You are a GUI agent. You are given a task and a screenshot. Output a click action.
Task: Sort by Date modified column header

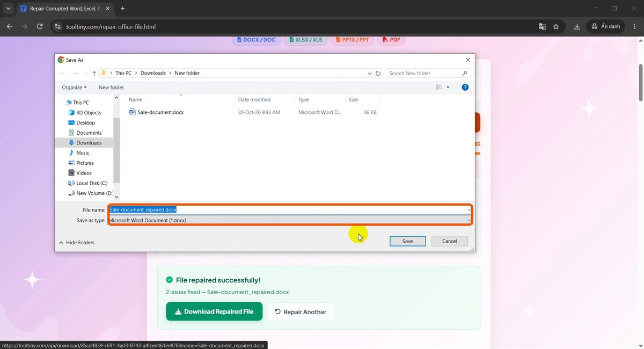pyautogui.click(x=266, y=100)
